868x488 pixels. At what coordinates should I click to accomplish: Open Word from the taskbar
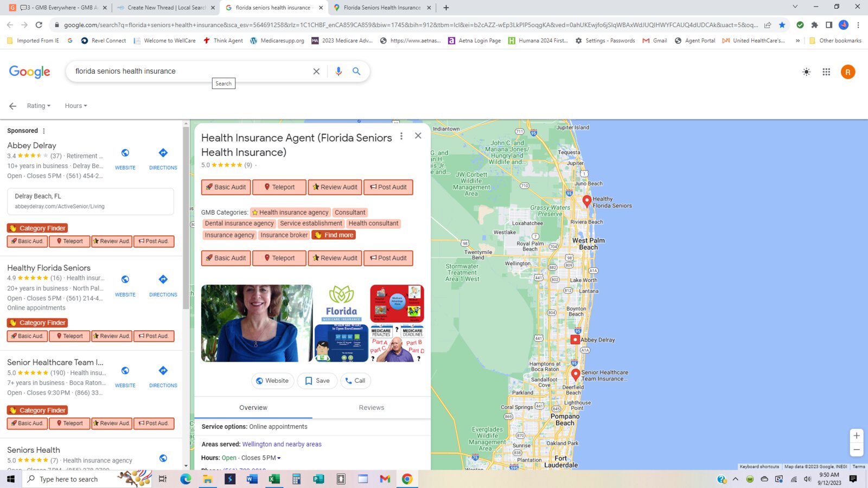(252, 479)
